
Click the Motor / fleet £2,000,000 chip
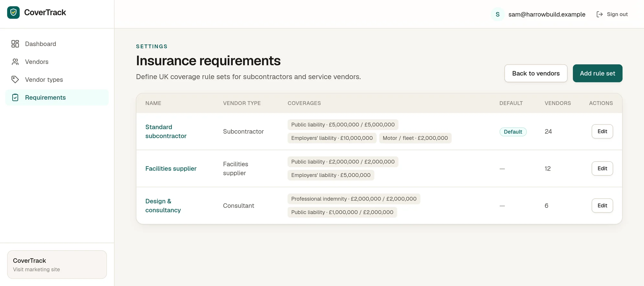[x=415, y=138]
